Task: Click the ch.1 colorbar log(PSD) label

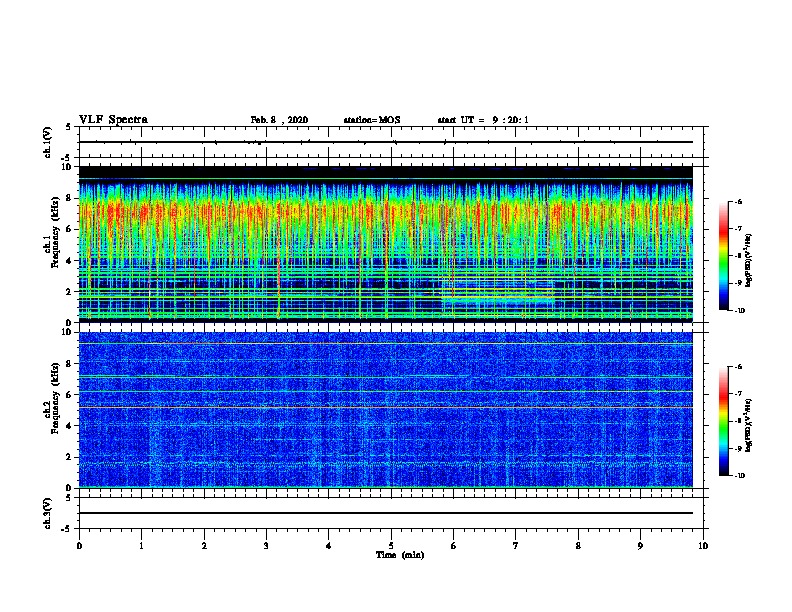Action: tap(748, 260)
